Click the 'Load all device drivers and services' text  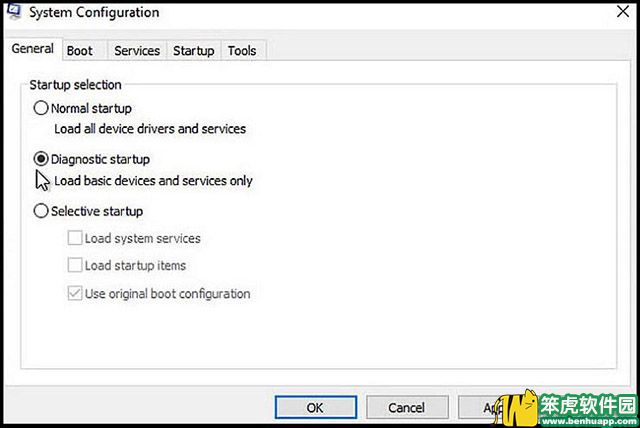150,129
